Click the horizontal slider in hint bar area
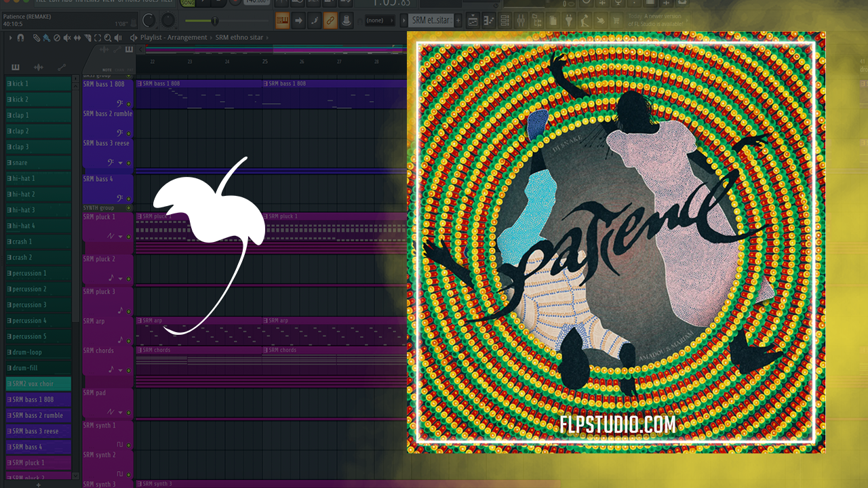The image size is (868, 488). click(226, 21)
